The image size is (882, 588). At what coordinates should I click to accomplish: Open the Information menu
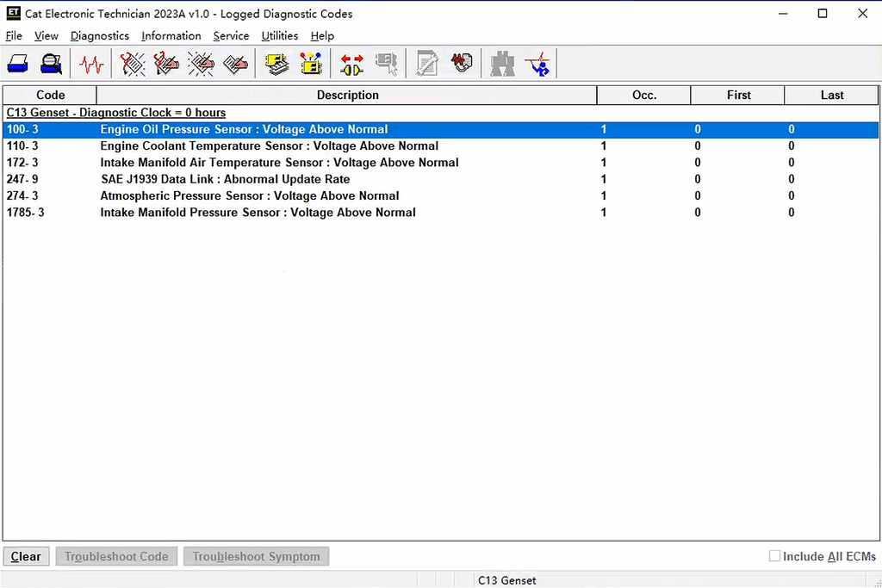coord(171,36)
